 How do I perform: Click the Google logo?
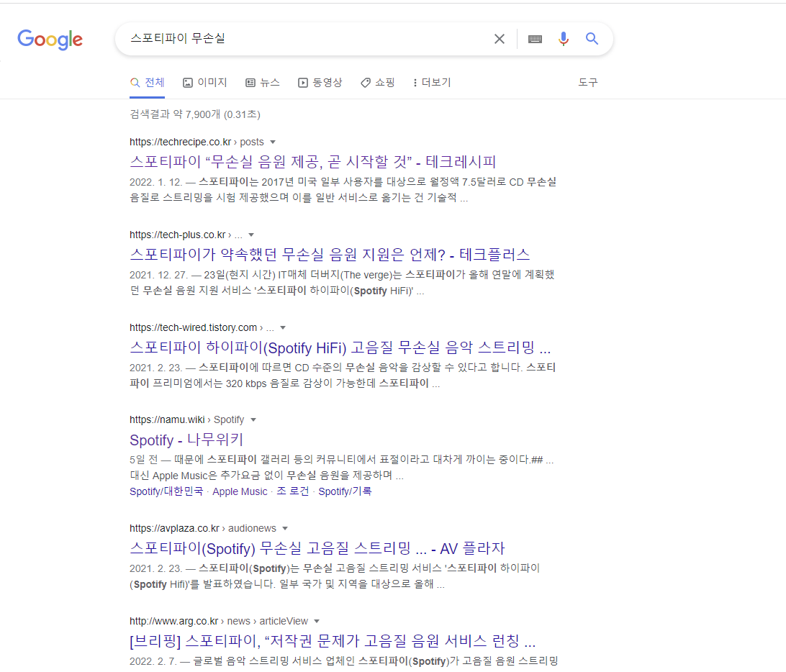coord(50,39)
